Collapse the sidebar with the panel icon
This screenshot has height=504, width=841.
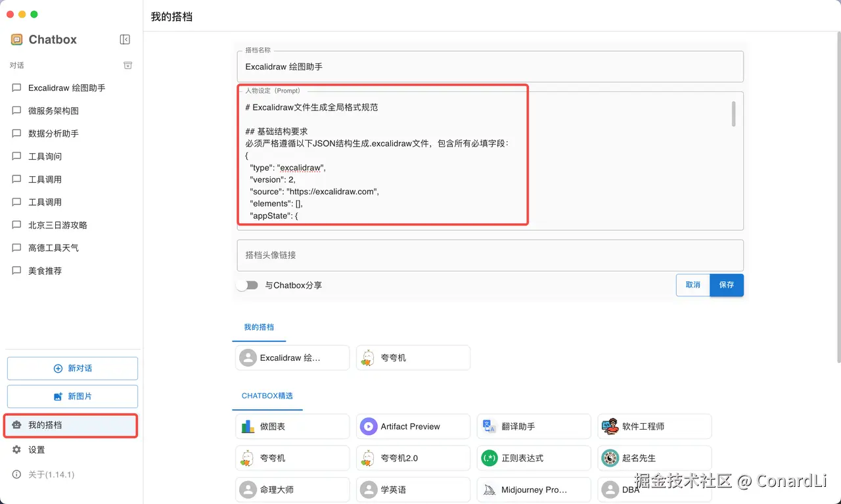click(125, 39)
